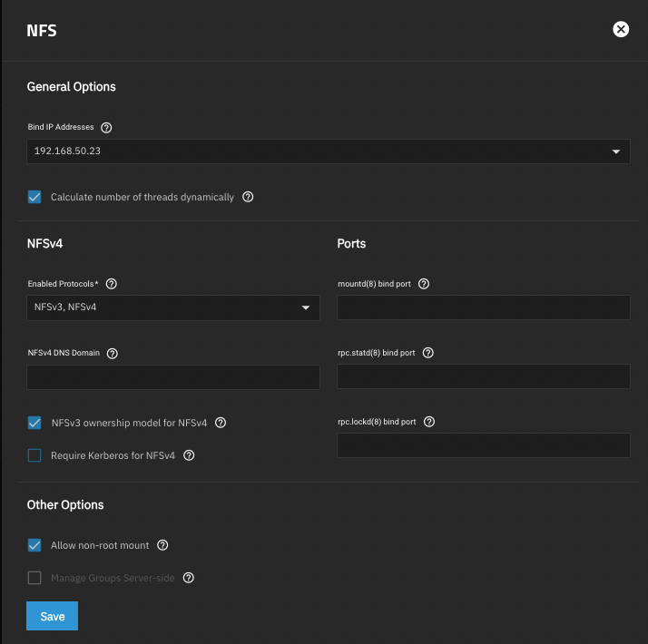Viewport: 648px width, 644px height.
Task: Open help for rpc.statd(8) bind port
Action: [427, 353]
